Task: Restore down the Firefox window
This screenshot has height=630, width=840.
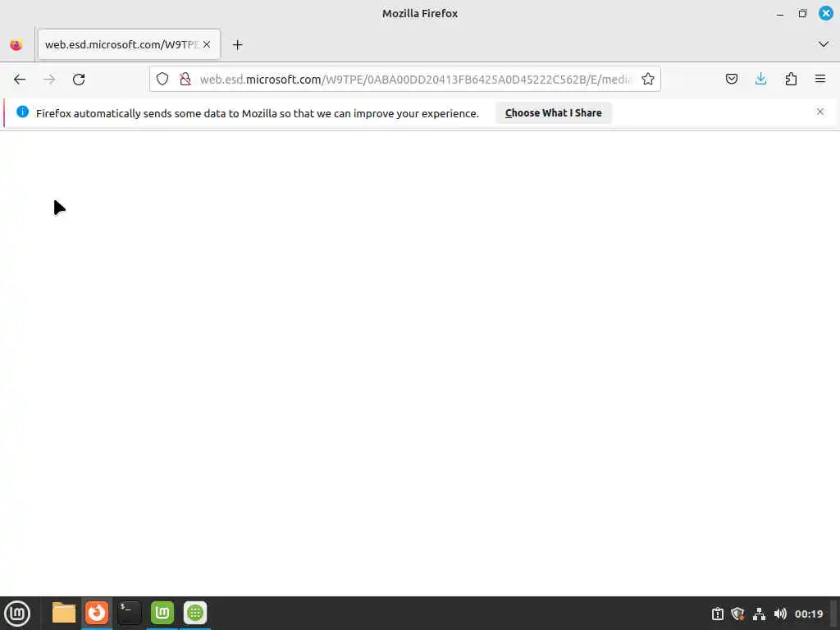Action: (x=802, y=13)
